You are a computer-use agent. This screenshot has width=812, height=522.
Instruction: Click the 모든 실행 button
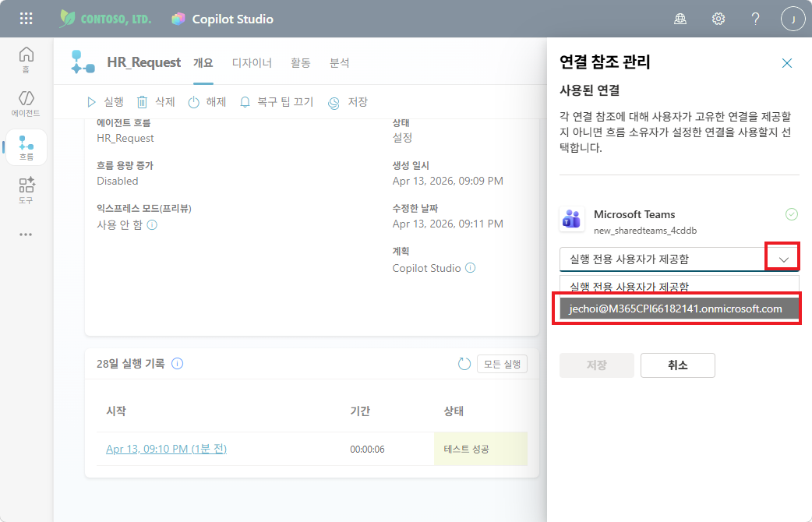pos(502,364)
